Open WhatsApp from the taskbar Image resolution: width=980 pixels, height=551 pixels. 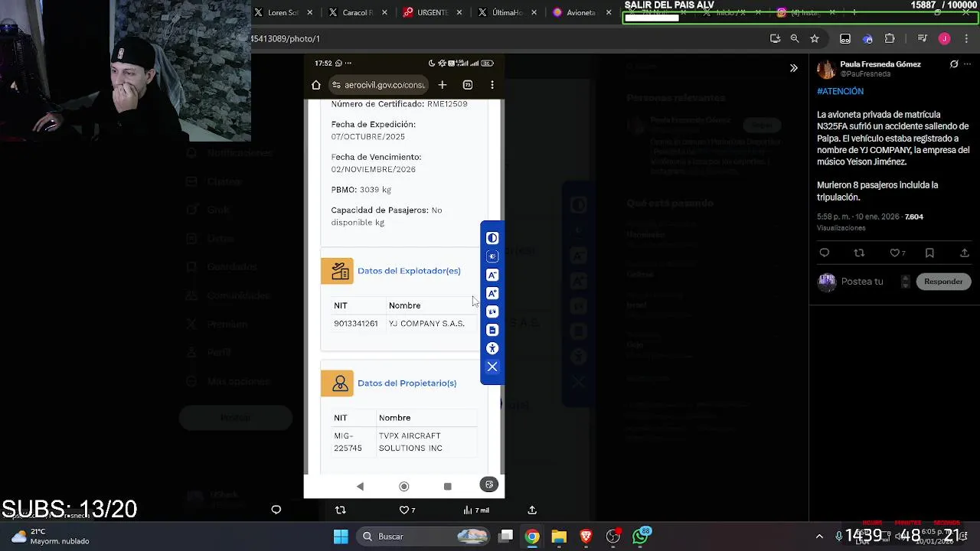coord(640,536)
